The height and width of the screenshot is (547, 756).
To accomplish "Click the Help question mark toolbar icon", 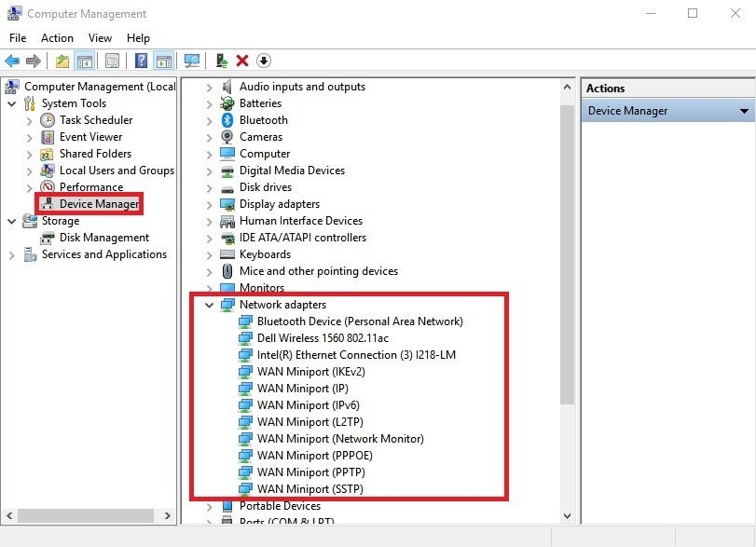I will coord(142,61).
